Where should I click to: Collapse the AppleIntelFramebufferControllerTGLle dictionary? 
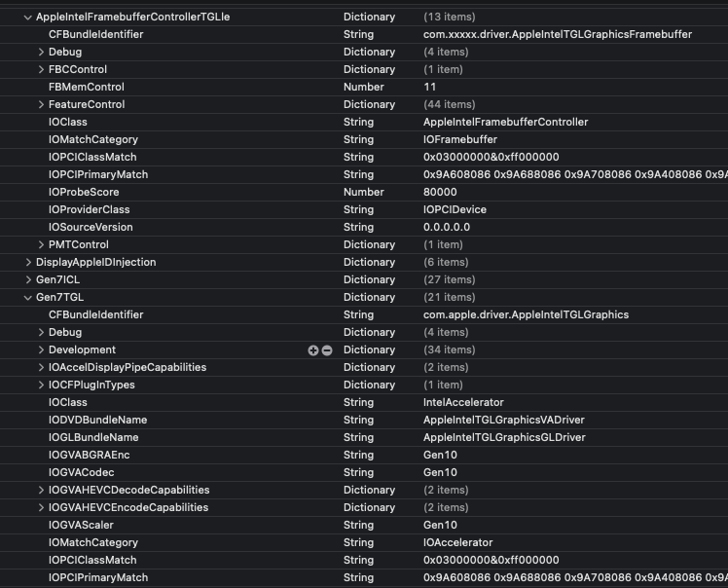point(28,18)
